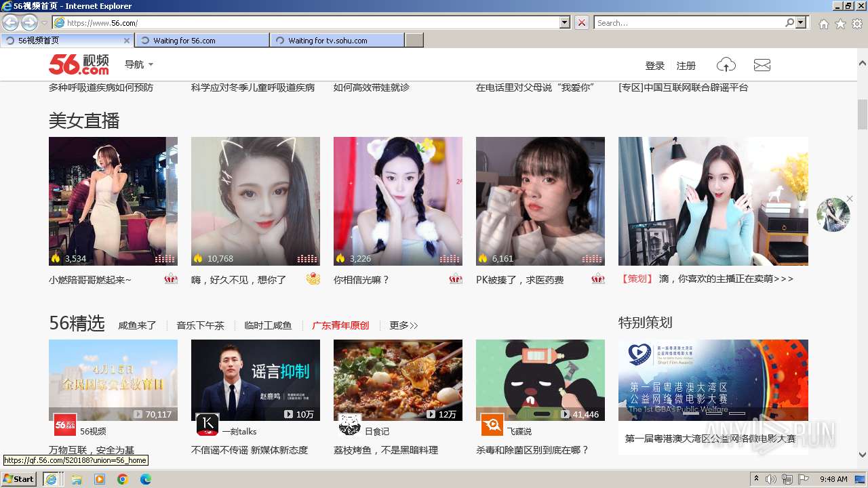Click the vertical scrollbar thumb
This screenshot has width=868, height=488.
coord(863,114)
